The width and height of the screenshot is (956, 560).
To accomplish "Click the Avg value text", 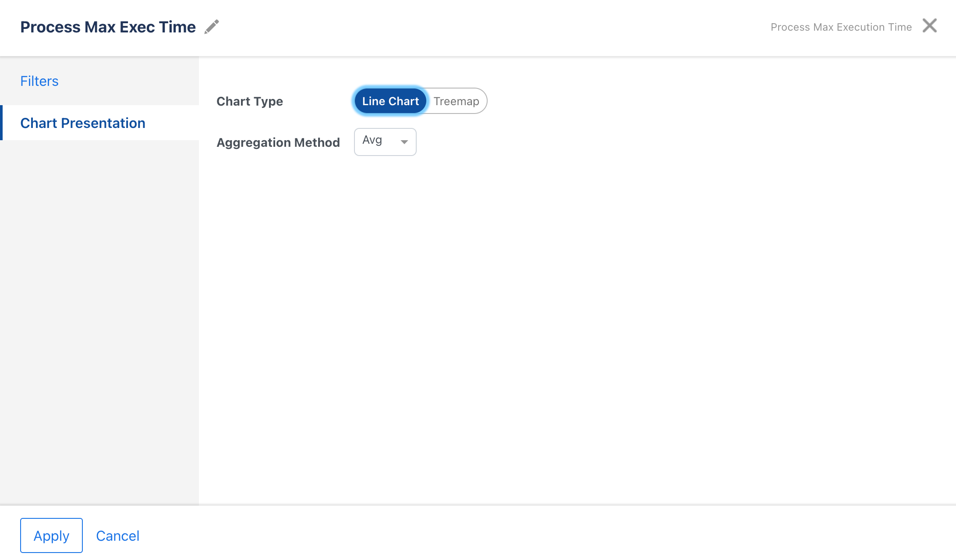I will pos(372,140).
